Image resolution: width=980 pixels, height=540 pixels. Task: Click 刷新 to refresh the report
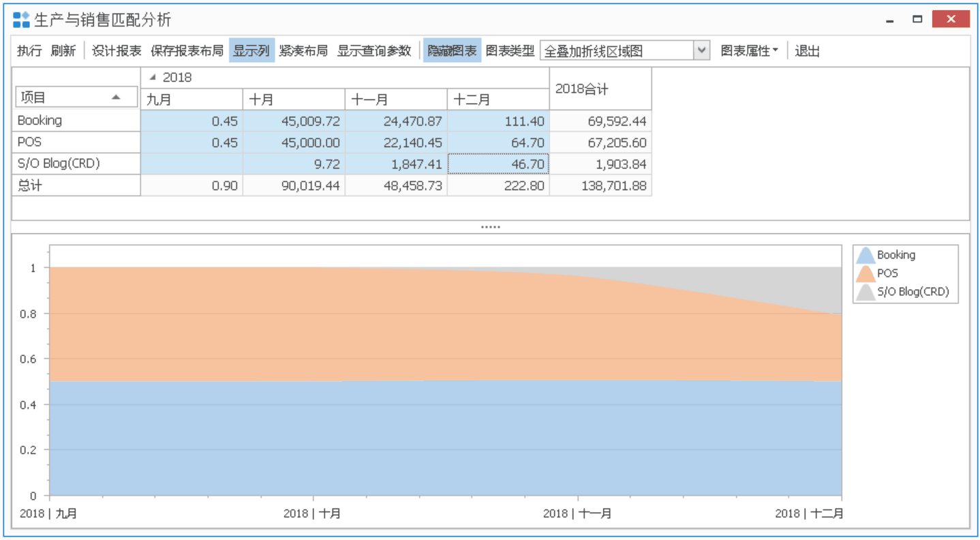[63, 51]
